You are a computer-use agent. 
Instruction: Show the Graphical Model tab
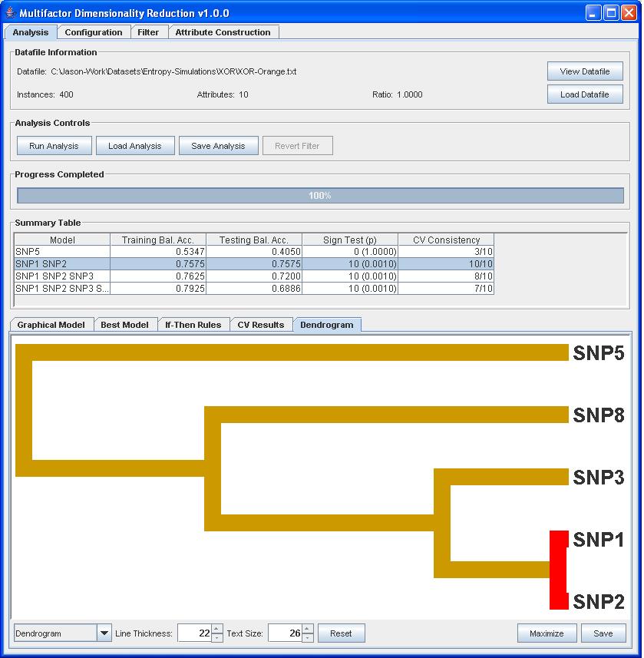51,325
